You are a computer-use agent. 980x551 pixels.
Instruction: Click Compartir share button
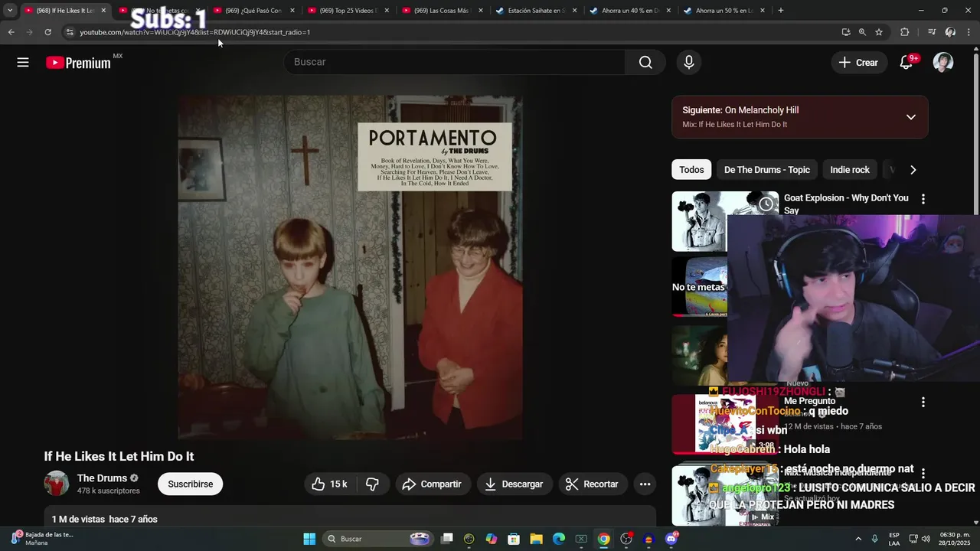432,484
